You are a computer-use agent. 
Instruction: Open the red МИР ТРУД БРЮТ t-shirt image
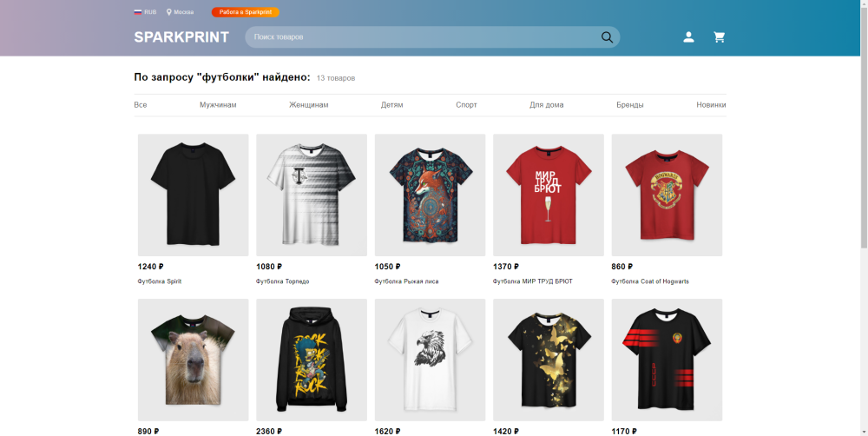pyautogui.click(x=548, y=195)
